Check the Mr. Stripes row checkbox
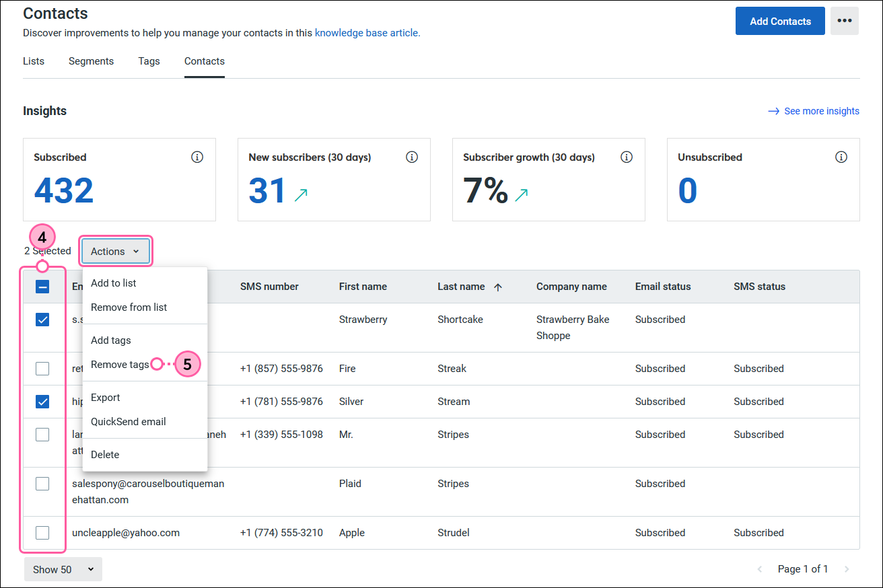883x588 pixels. coord(42,435)
